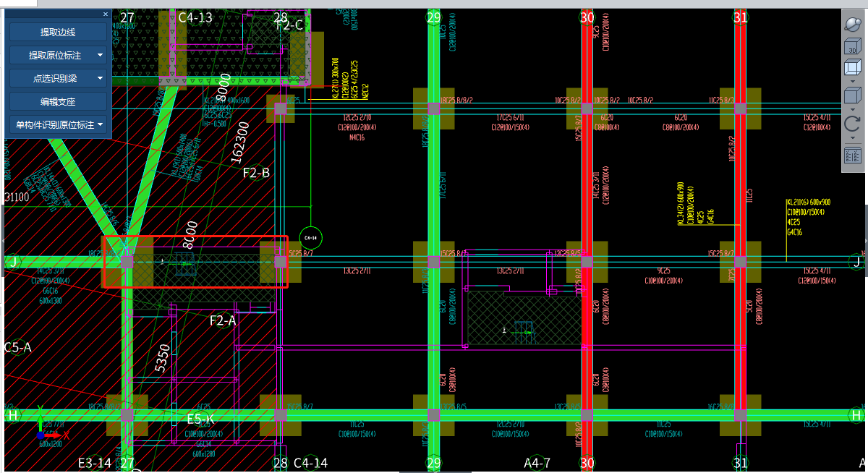
Task: Activate the dynamic orbit sphere icon
Action: (854, 24)
